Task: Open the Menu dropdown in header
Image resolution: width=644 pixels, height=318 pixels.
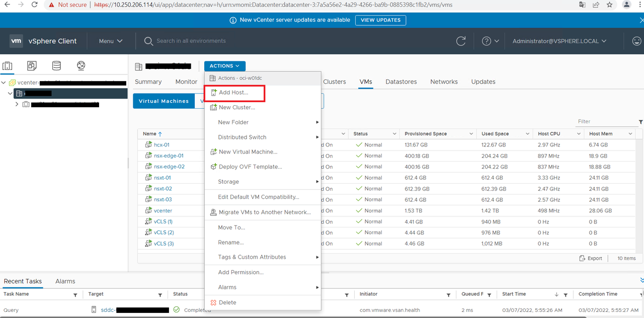Action: [x=111, y=41]
